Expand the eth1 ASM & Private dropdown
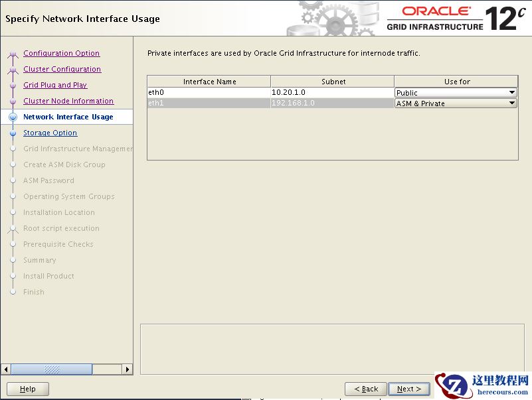 511,103
